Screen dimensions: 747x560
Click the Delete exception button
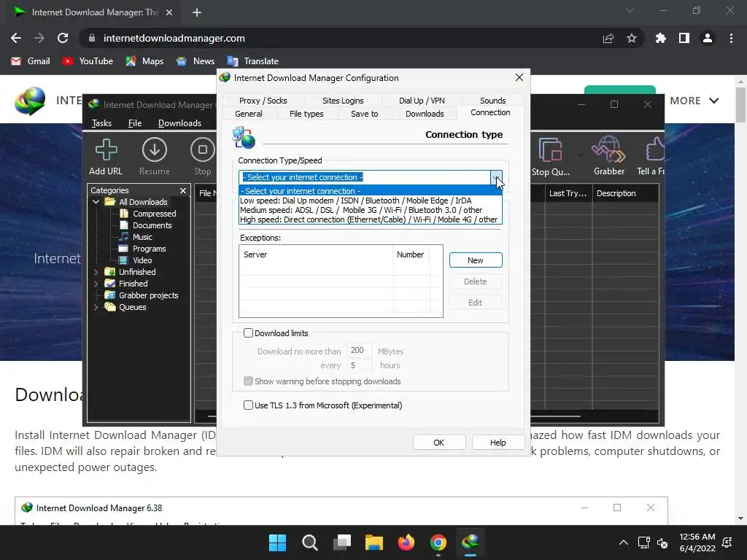click(x=476, y=281)
